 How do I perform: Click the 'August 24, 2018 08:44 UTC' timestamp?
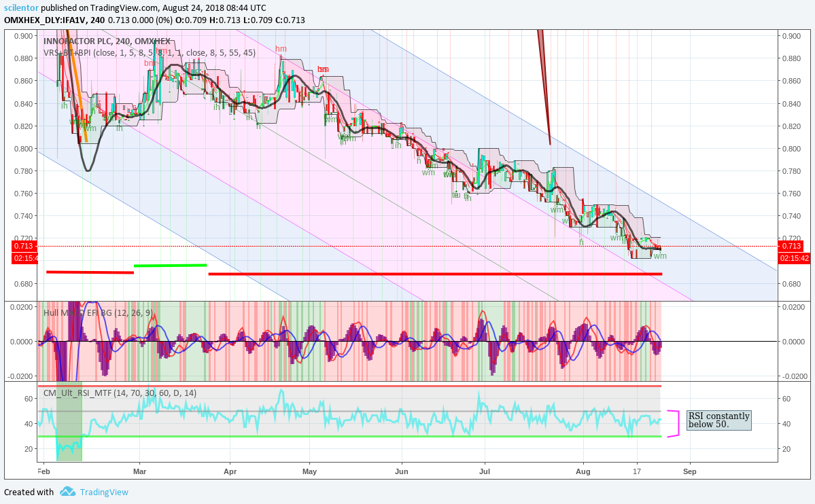click(214, 7)
